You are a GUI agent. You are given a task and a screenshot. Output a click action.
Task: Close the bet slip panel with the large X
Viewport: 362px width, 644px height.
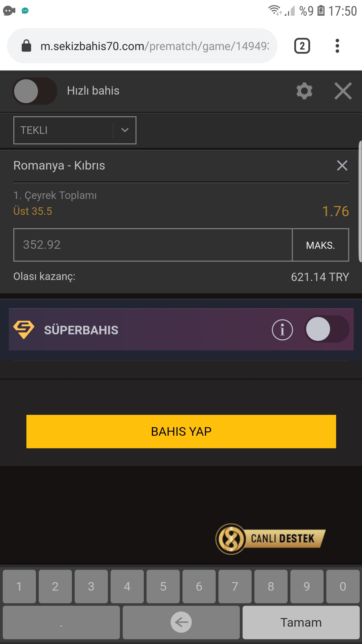click(343, 91)
